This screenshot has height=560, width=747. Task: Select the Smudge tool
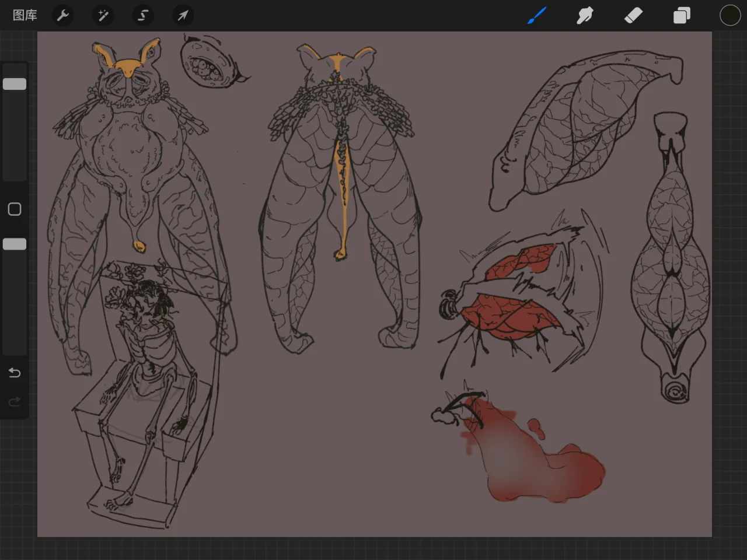click(x=585, y=15)
